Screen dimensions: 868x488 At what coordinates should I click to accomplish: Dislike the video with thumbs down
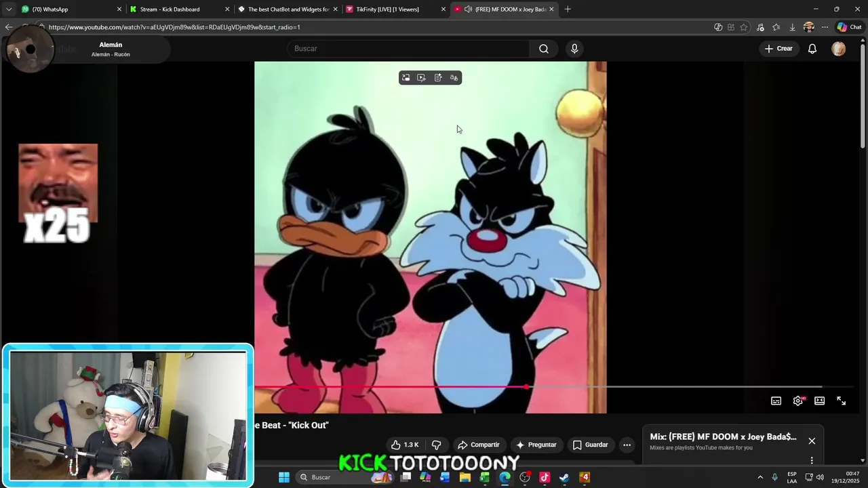click(436, 445)
